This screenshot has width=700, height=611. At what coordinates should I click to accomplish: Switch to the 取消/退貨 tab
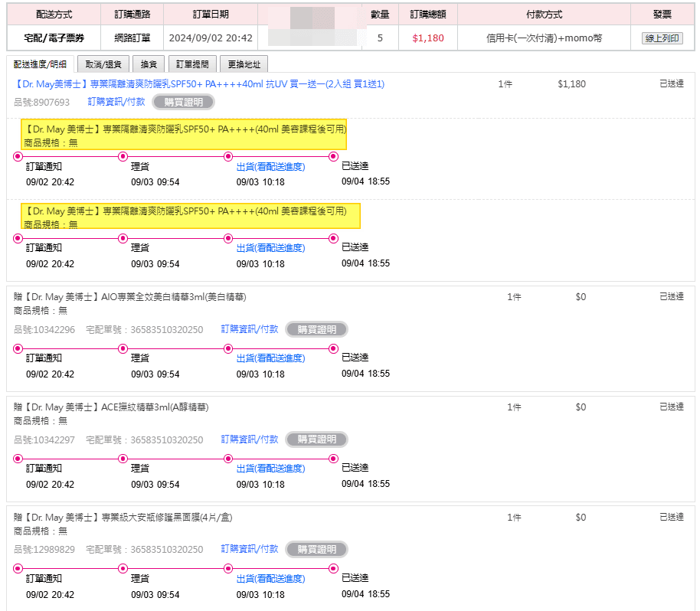(x=103, y=65)
